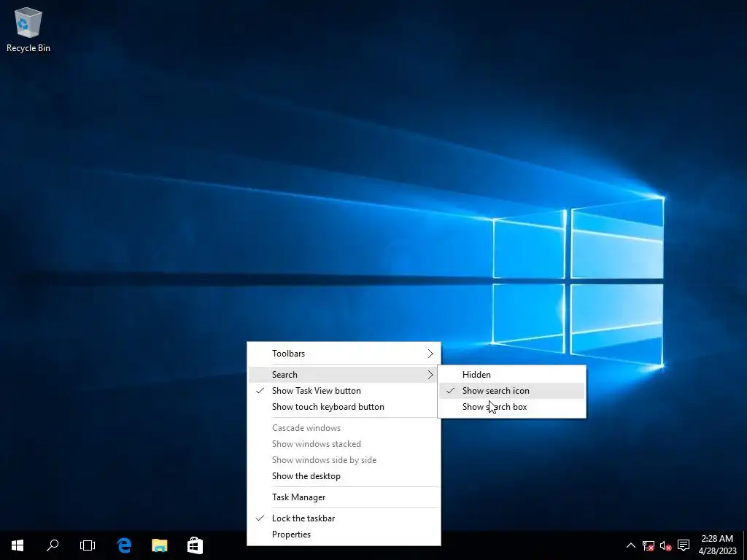
Task: Select Hidden in the Search submenu
Action: tap(512, 374)
